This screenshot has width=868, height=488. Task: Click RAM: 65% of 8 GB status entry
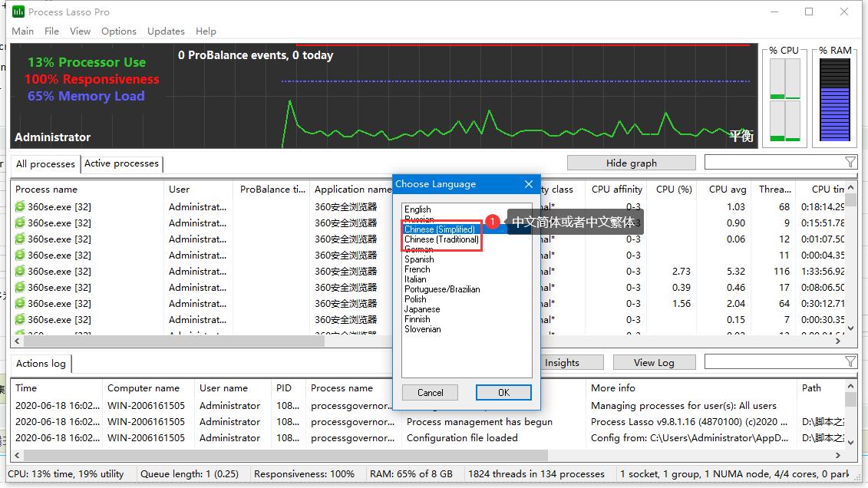click(411, 474)
